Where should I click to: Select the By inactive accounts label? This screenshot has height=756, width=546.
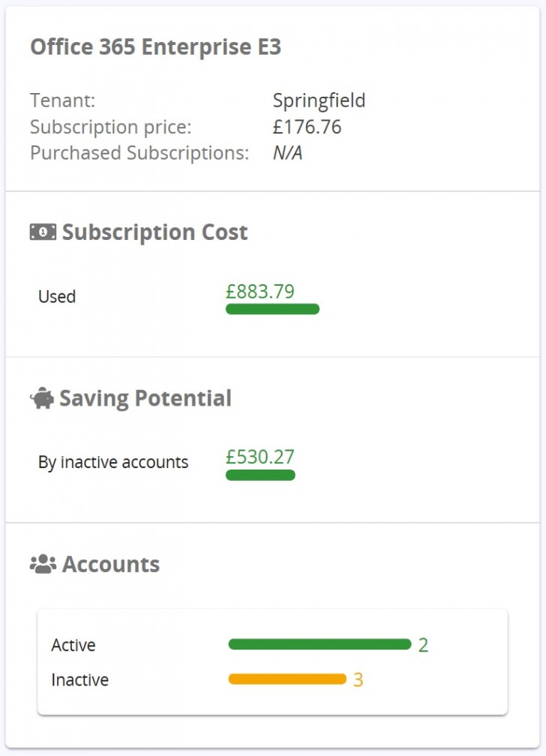click(113, 462)
